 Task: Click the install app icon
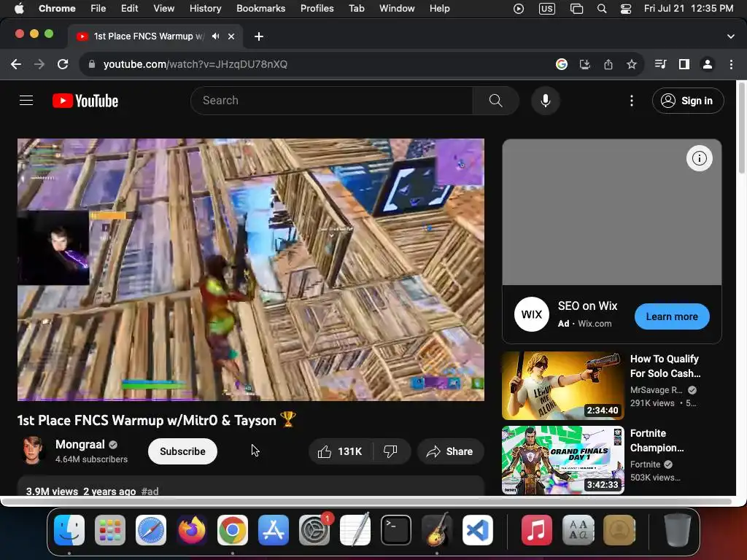[x=585, y=64]
